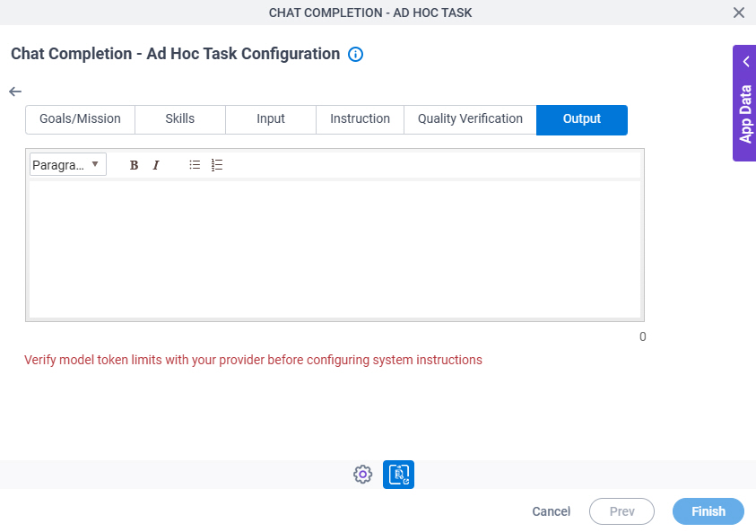Viewport: 756px width, 532px height.
Task: Go back using the left arrow icon
Action: (x=15, y=92)
